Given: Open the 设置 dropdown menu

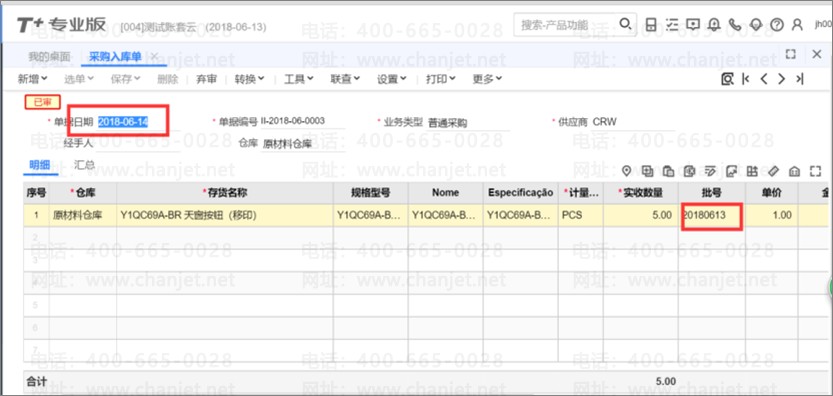Looking at the screenshot, I should click(392, 79).
